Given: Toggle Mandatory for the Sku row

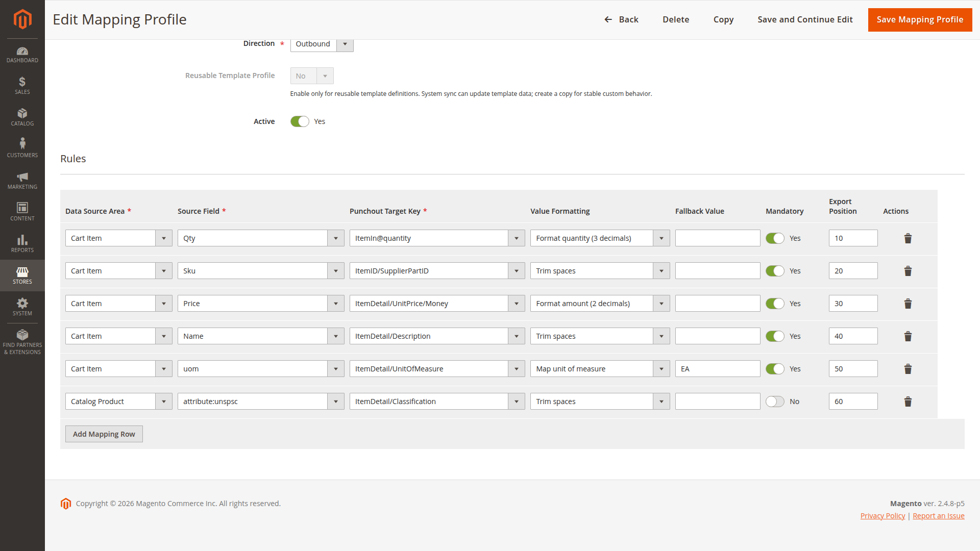Looking at the screenshot, I should point(775,271).
